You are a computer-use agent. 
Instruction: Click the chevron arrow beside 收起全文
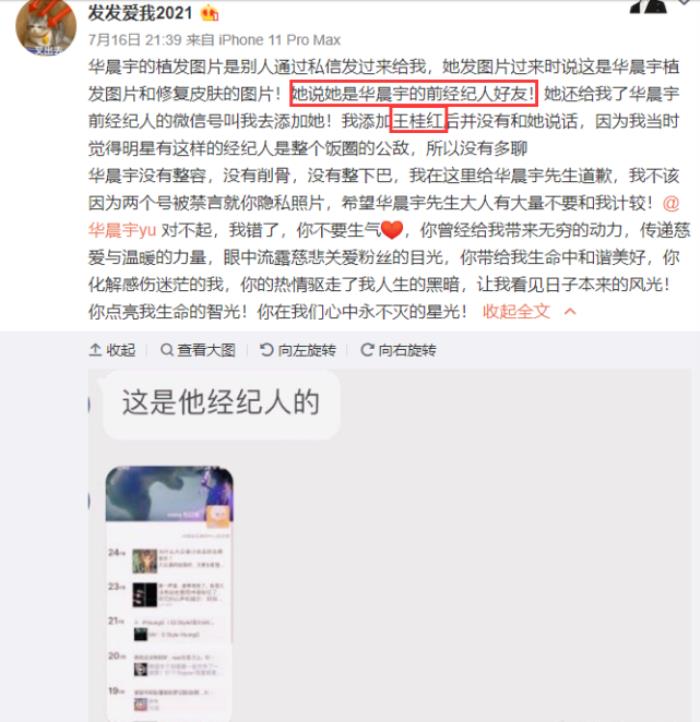point(570,312)
